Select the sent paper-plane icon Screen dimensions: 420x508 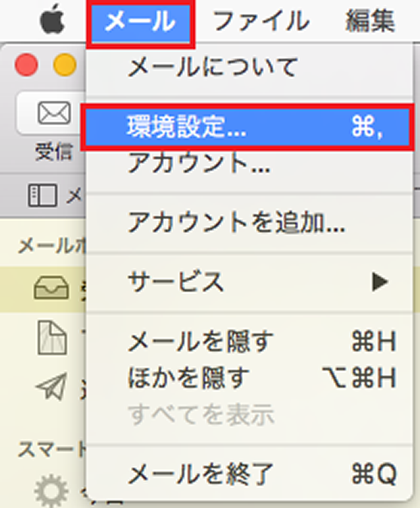tap(52, 385)
